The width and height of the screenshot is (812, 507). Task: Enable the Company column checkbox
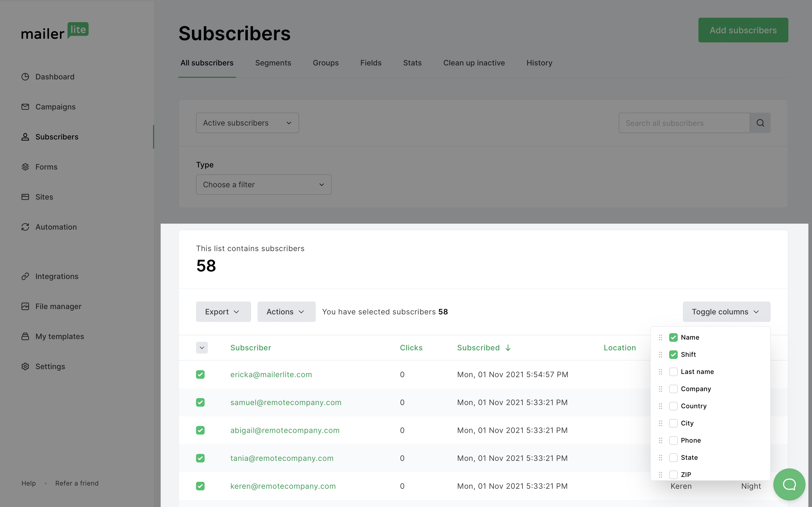(x=673, y=388)
